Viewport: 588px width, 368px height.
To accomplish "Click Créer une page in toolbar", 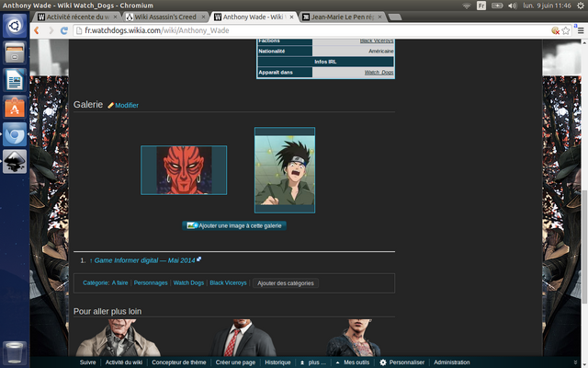I will 235,362.
